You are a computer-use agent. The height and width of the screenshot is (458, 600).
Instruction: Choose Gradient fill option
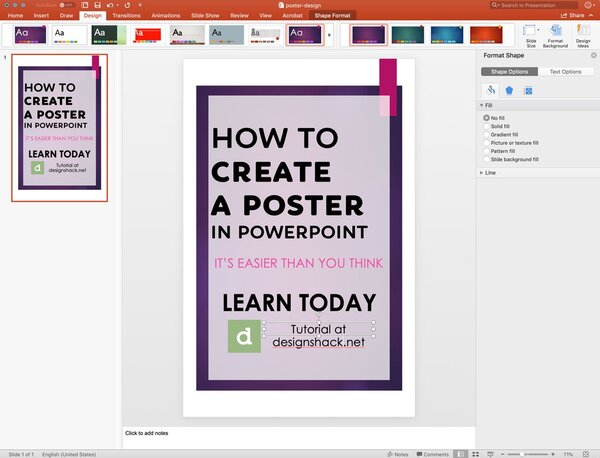click(486, 134)
